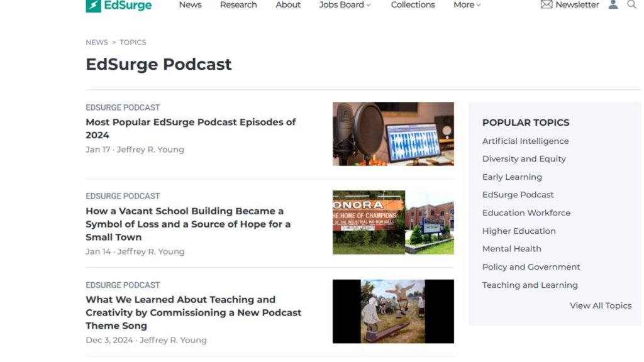Open the Vacant School Building article headline
Image resolution: width=644 pixels, height=362 pixels.
coord(188,224)
